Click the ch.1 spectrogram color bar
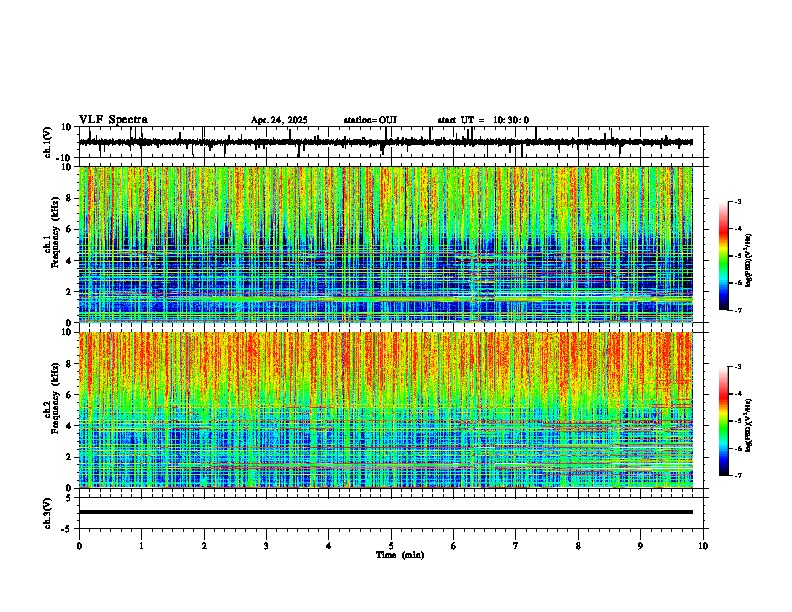792x612 pixels. [723, 256]
